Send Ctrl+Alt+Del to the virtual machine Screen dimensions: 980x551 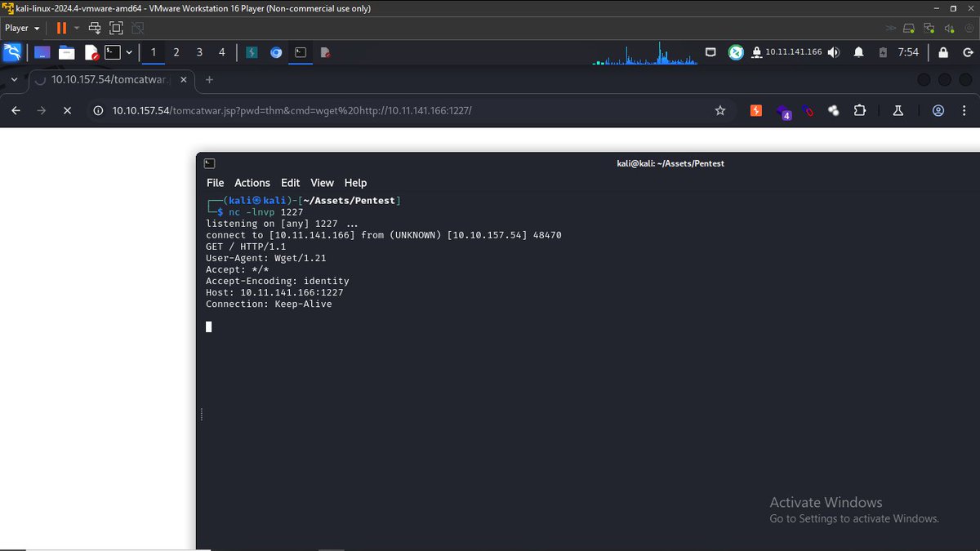point(95,28)
